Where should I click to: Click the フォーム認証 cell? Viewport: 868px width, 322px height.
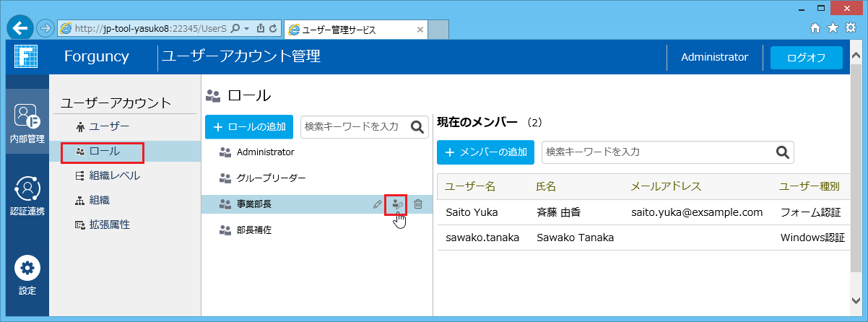click(x=811, y=212)
